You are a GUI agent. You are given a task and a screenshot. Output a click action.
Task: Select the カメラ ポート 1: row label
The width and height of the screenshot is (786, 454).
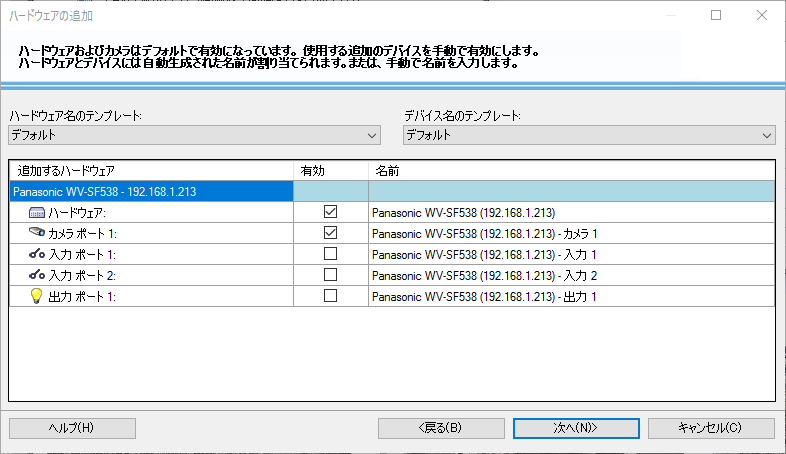(82, 234)
